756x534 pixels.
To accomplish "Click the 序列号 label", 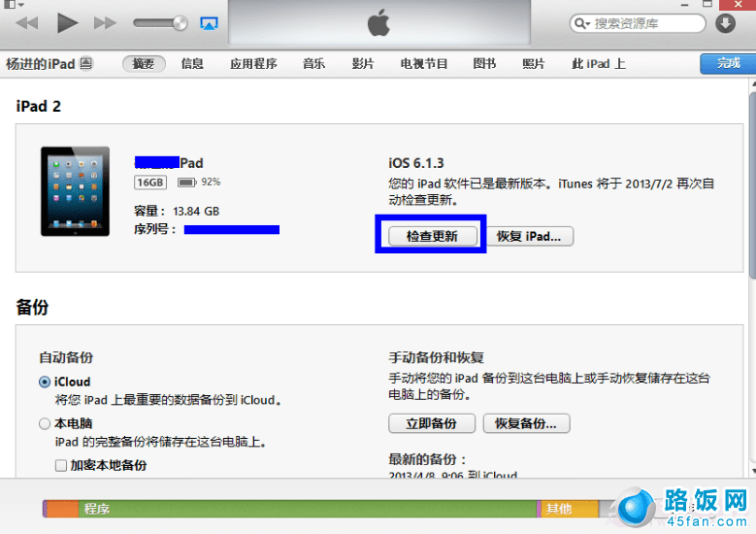I will [x=154, y=229].
